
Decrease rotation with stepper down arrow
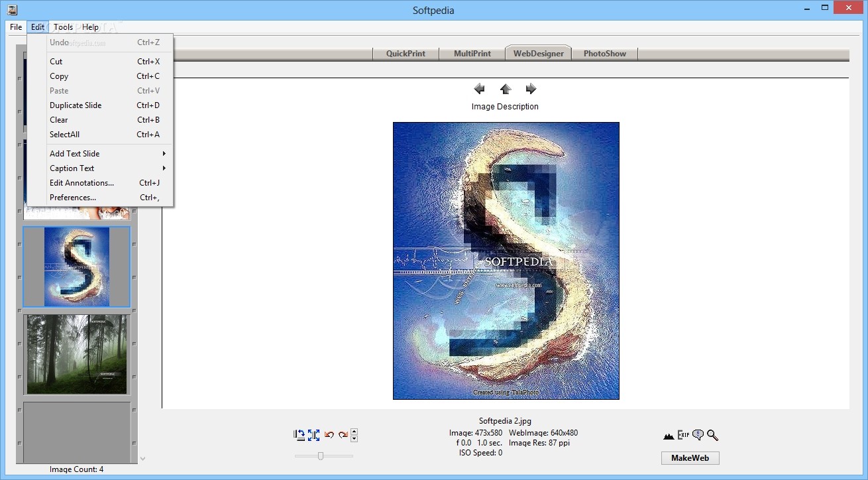click(x=354, y=439)
